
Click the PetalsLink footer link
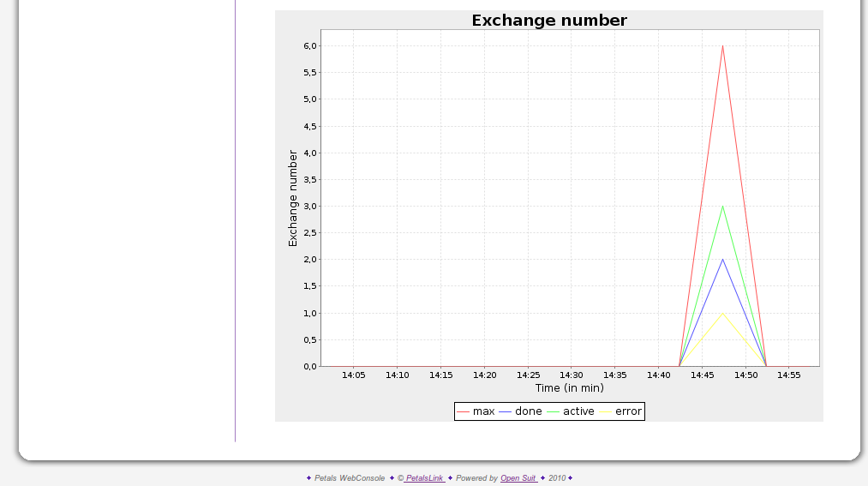tap(424, 478)
